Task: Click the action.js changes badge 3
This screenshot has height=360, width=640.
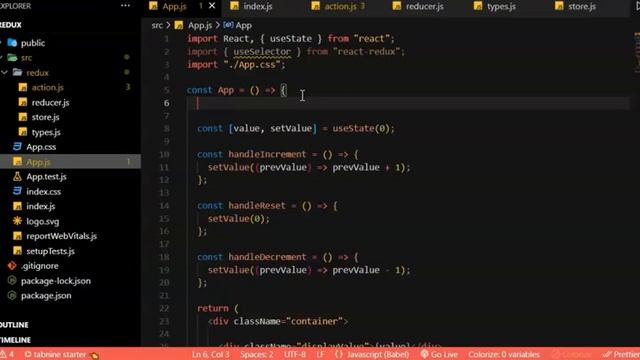Action: [128, 87]
